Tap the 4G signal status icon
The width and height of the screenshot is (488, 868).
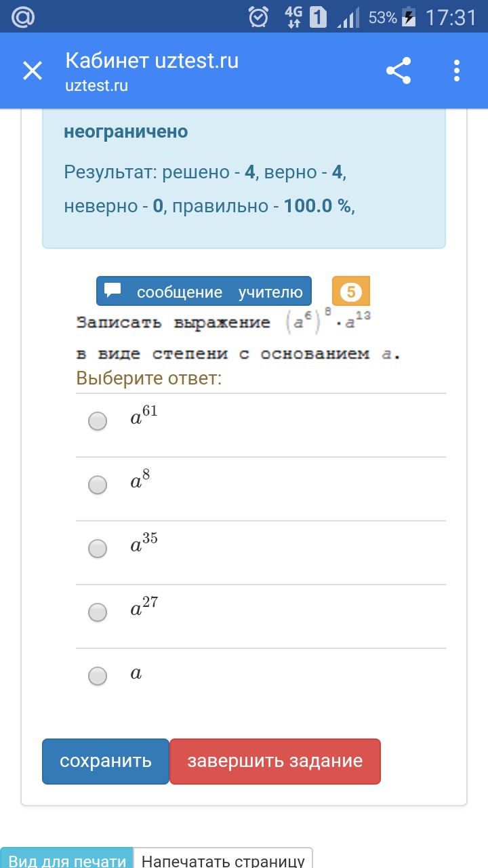point(293,17)
